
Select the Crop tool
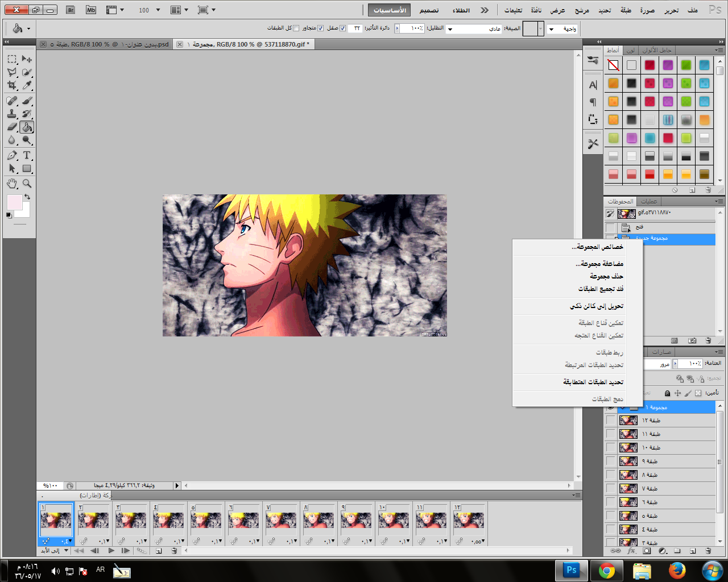pos(12,85)
